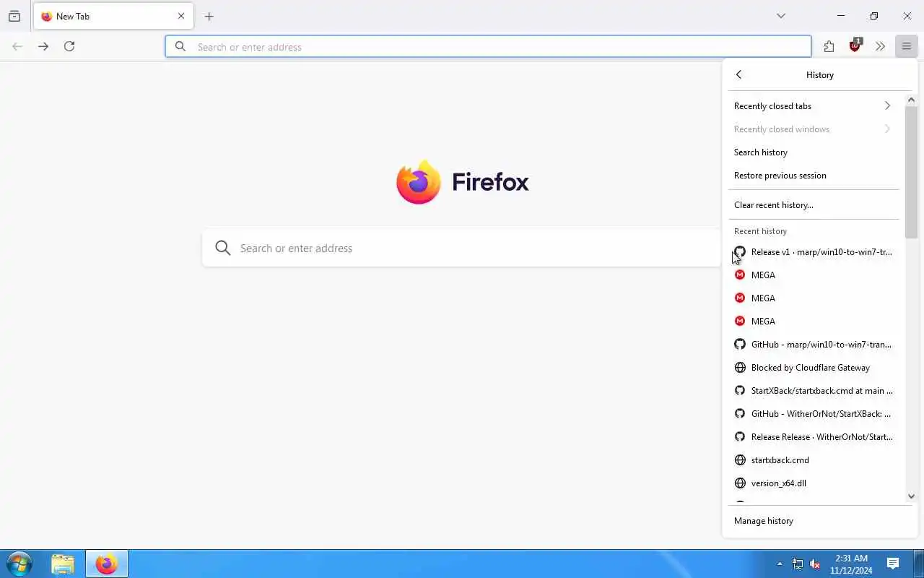Click Firefox icon in taskbar
The width and height of the screenshot is (924, 578).
tap(106, 564)
